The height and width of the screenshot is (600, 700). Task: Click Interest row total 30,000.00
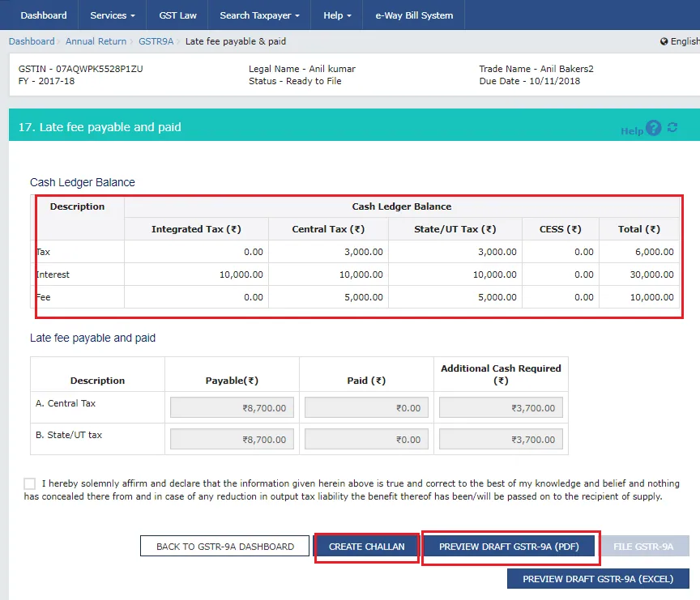coord(651,274)
